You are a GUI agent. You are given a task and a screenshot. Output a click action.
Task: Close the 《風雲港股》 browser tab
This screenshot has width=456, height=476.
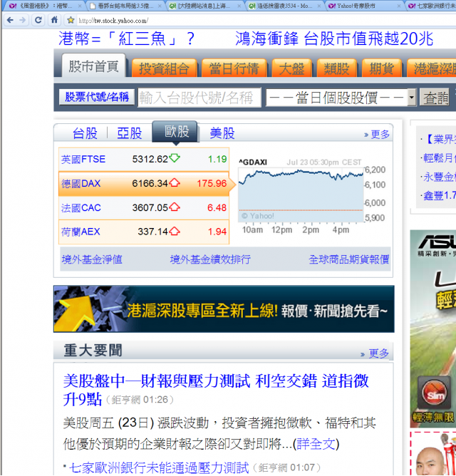click(x=80, y=6)
